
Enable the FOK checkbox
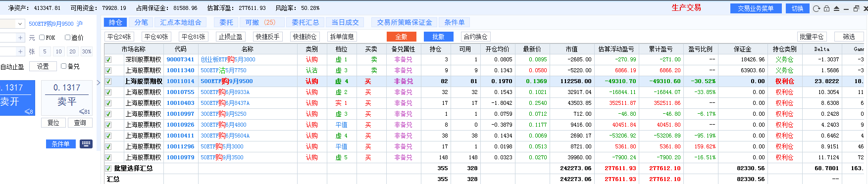click(42, 38)
